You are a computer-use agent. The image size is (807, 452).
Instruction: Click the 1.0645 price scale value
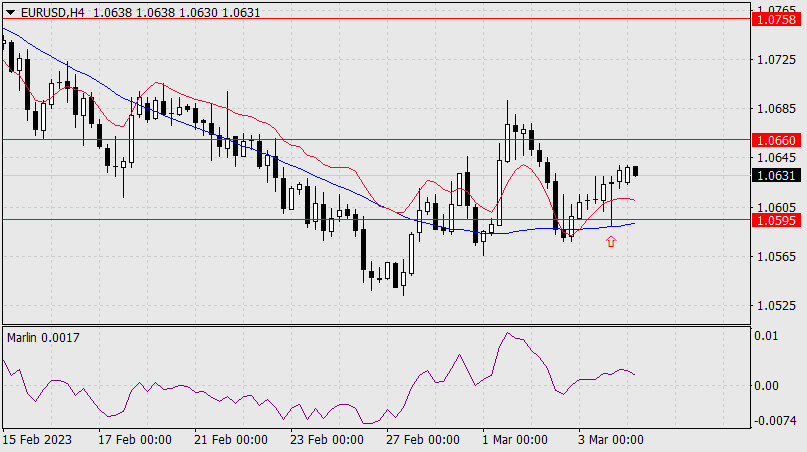pos(776,157)
